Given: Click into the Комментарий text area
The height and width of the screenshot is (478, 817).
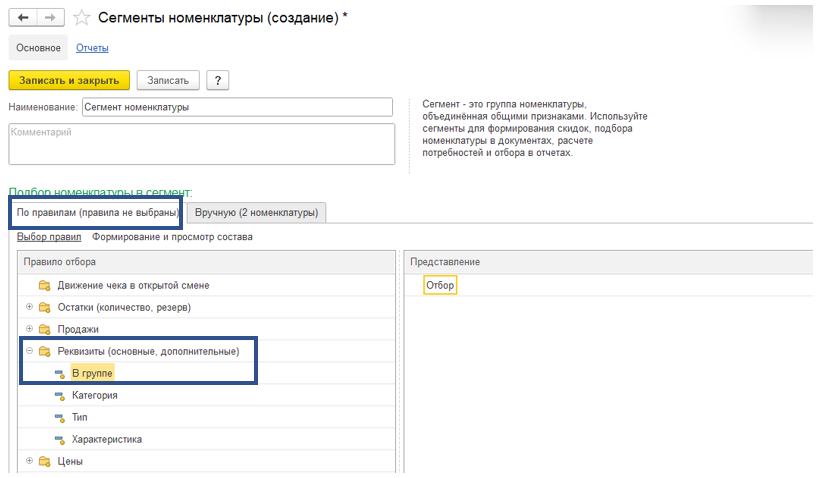Looking at the screenshot, I should point(202,144).
